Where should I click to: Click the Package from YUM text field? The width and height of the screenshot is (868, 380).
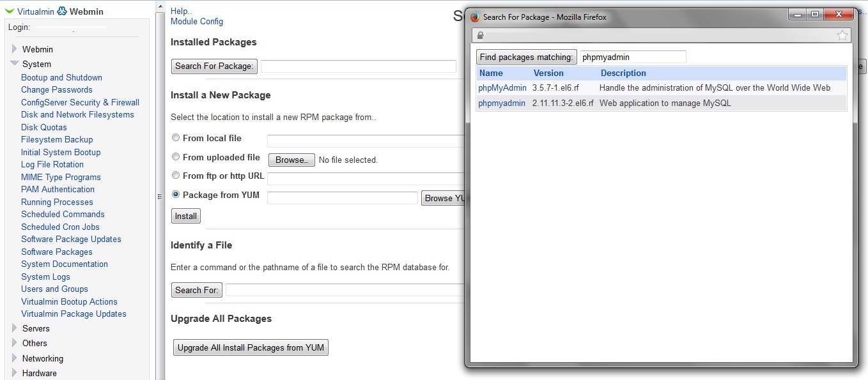coord(342,198)
